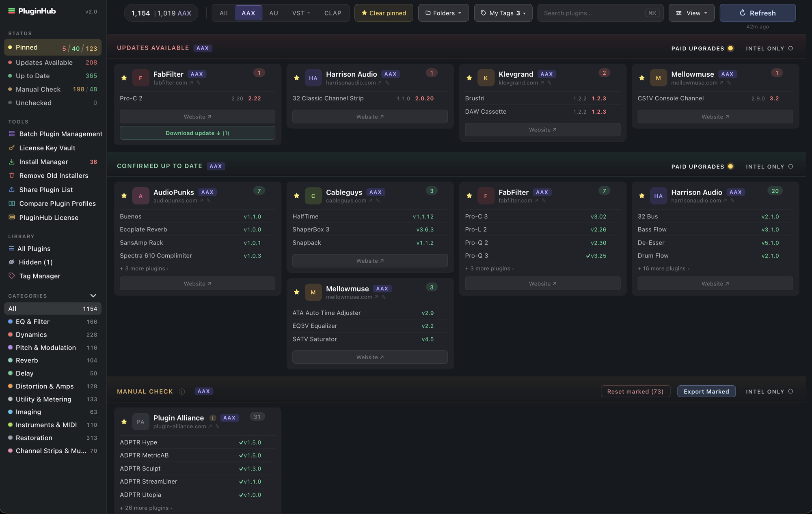Click the Manual Check info icon
812x514 pixels.
click(x=182, y=391)
